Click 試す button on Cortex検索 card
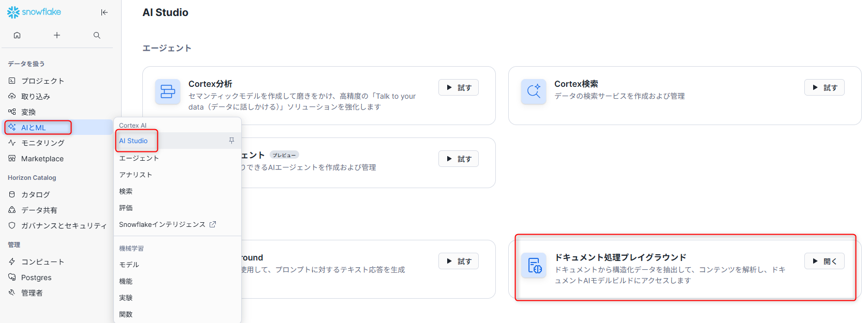Viewport: 868px width, 323px height. click(x=825, y=87)
